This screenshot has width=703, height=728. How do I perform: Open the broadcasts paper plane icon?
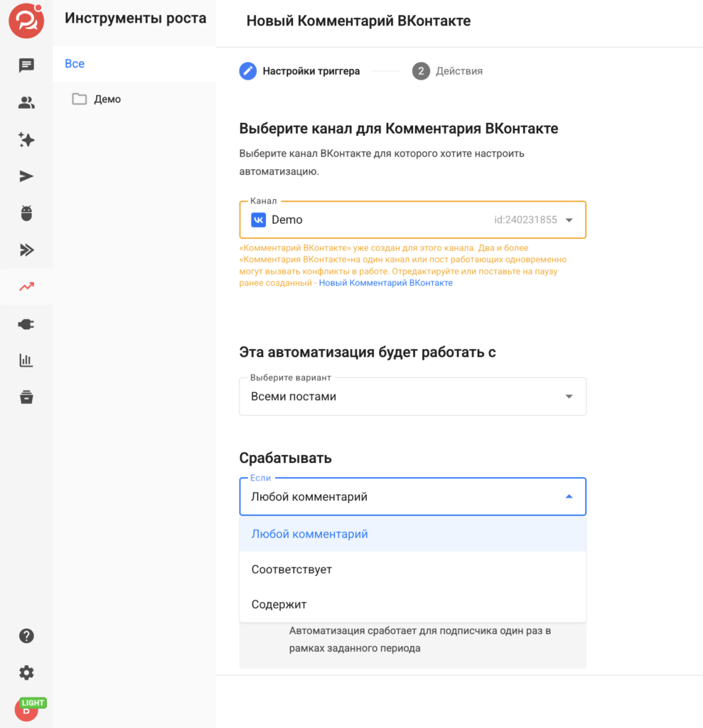[26, 176]
